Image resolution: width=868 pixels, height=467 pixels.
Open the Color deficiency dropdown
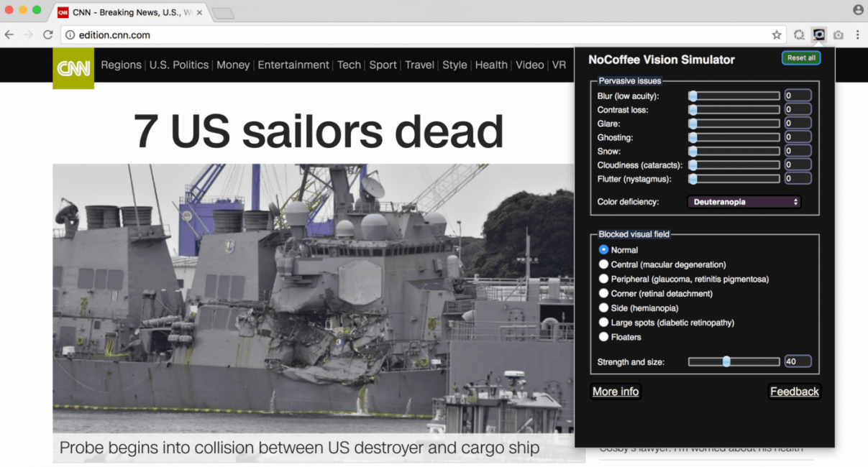(744, 202)
